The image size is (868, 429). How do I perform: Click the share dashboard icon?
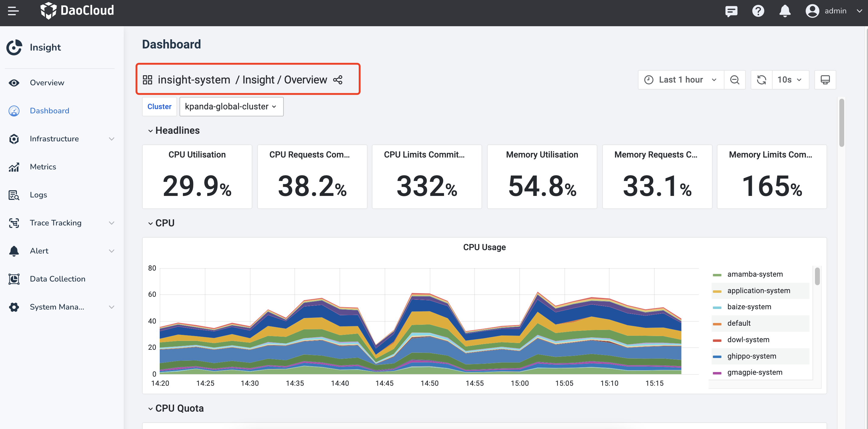pos(338,80)
